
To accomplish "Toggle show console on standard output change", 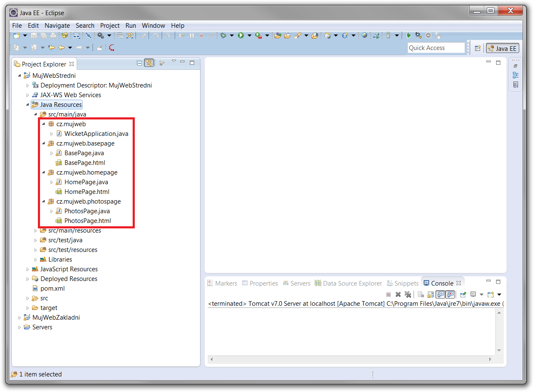I will pos(441,294).
